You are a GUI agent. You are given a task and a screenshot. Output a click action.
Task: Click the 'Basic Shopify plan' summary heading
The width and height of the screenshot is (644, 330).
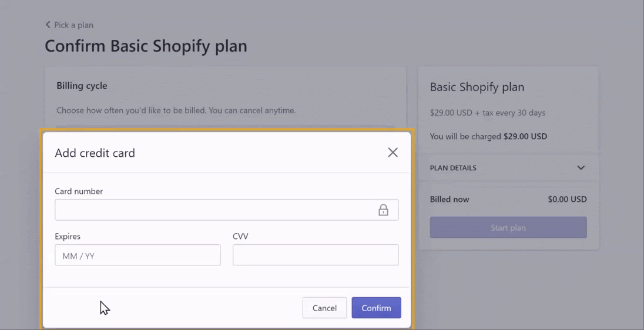pyautogui.click(x=477, y=87)
